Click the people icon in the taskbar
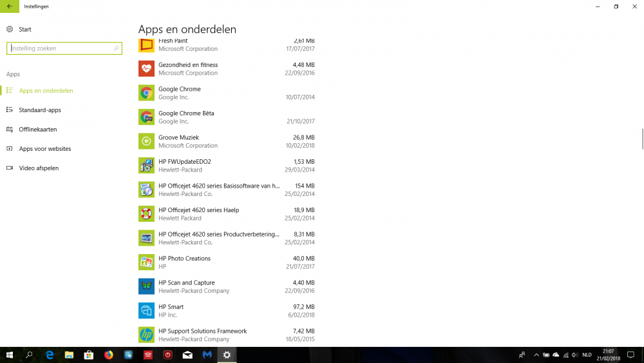This screenshot has width=644, height=363. pyautogui.click(x=522, y=355)
